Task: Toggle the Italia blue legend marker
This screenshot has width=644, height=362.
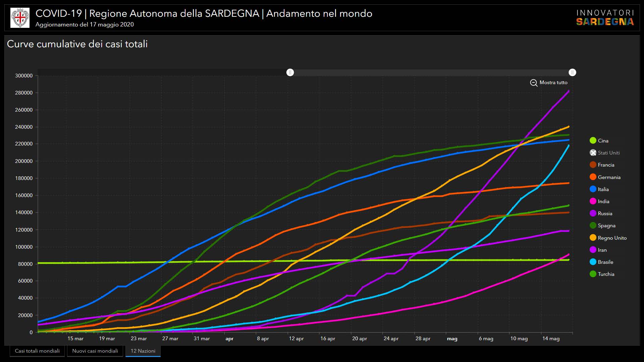Action: [593, 189]
